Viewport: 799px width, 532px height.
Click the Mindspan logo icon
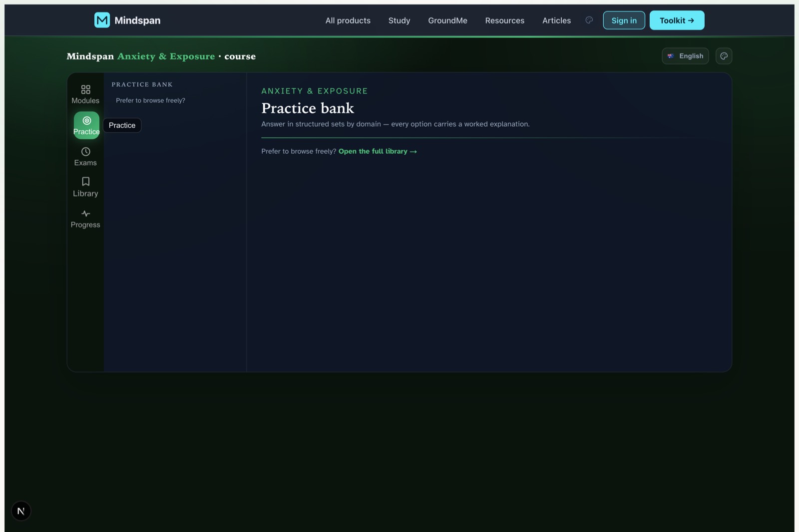[102, 20]
